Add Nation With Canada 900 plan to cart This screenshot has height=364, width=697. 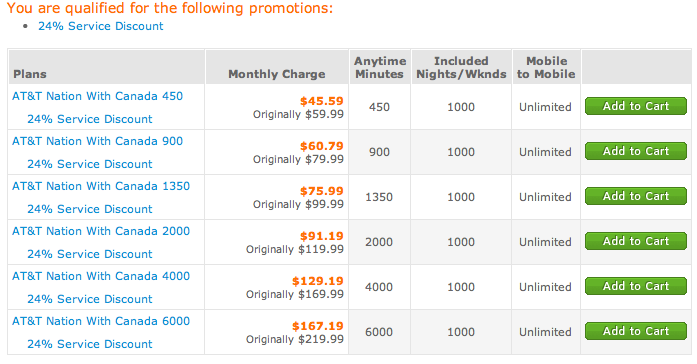[636, 151]
